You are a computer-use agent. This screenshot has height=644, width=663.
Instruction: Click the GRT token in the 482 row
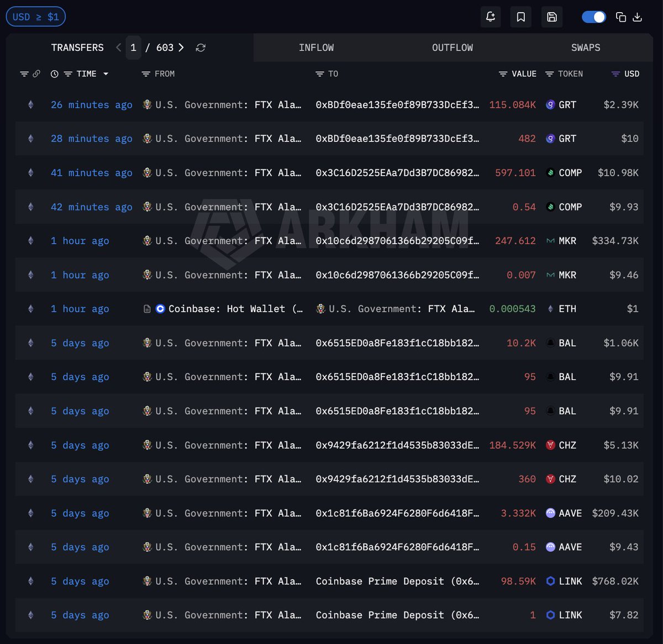pos(561,139)
